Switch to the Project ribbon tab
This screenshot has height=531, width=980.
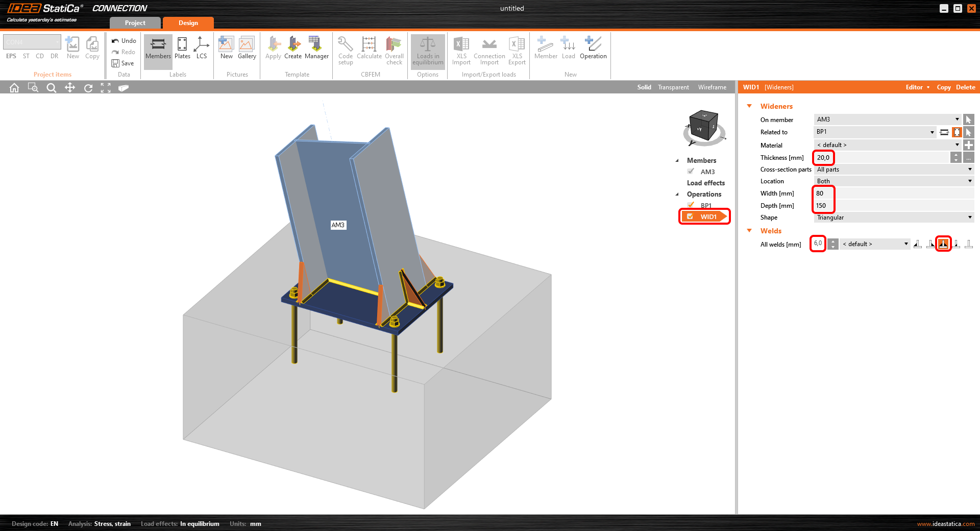click(x=134, y=22)
